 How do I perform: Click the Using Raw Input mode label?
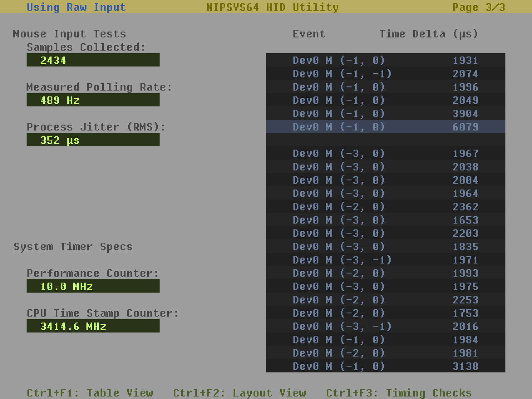coord(76,7)
